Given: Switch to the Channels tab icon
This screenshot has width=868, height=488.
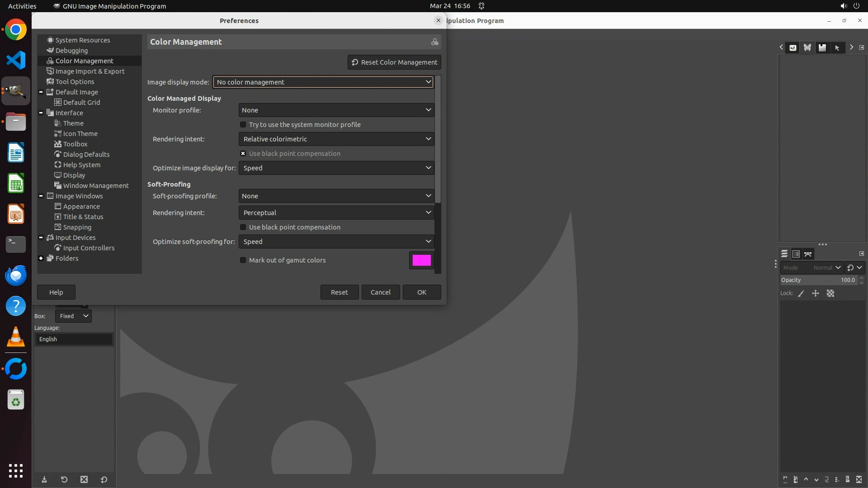Looking at the screenshot, I should [x=796, y=254].
